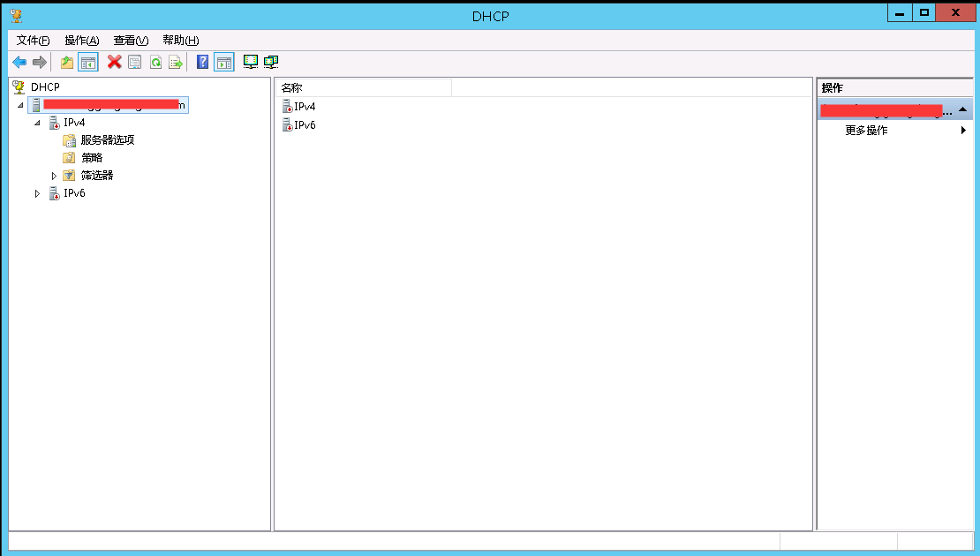Select the DHCP root node in tree
This screenshot has width=980, height=556.
click(45, 86)
